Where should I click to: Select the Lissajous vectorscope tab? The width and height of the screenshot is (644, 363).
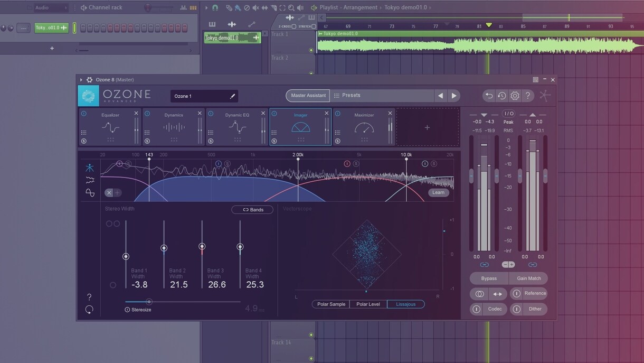coord(406,304)
